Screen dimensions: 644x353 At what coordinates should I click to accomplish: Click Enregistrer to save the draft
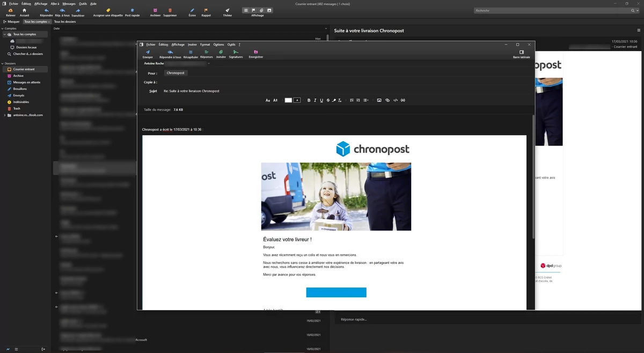click(x=256, y=54)
